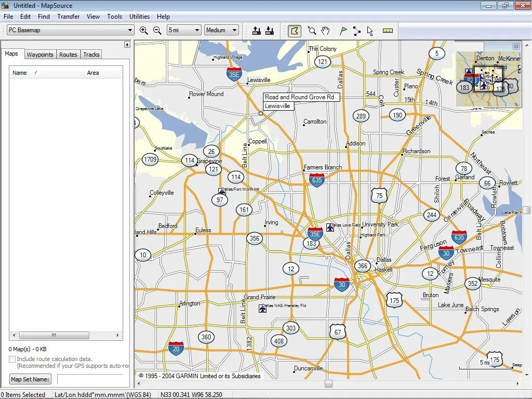Image resolution: width=532 pixels, height=399 pixels.
Task: Click the Lat/Lon format status bar entry
Action: pyautogui.click(x=102, y=395)
